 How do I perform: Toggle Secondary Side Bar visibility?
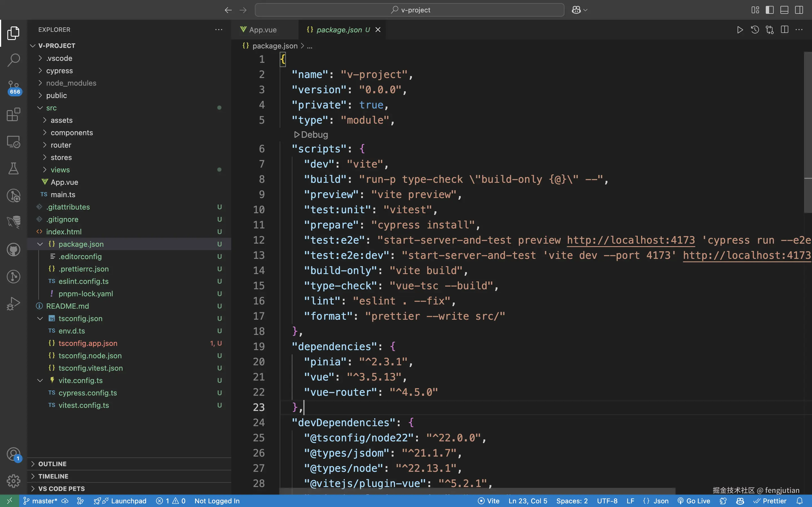point(799,10)
